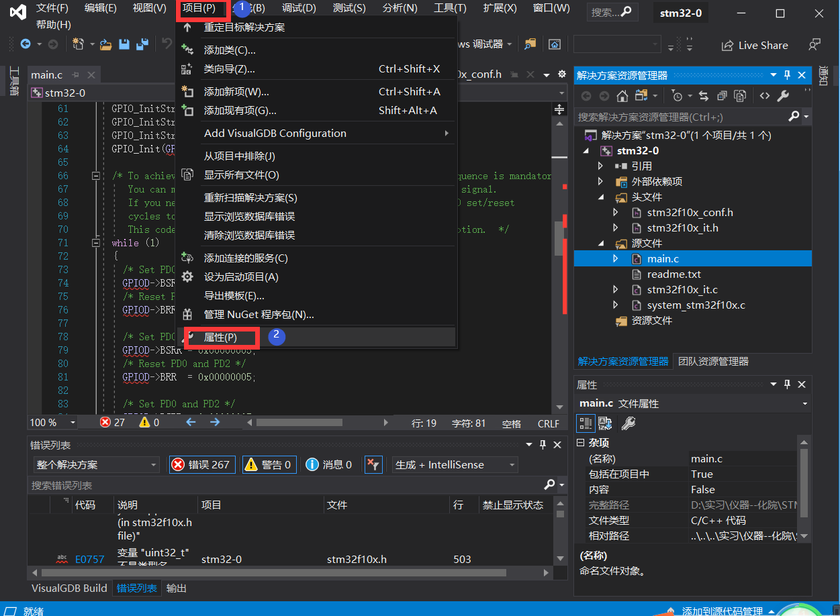Close the main.c editor tab
The width and height of the screenshot is (840, 616).
[91, 74]
